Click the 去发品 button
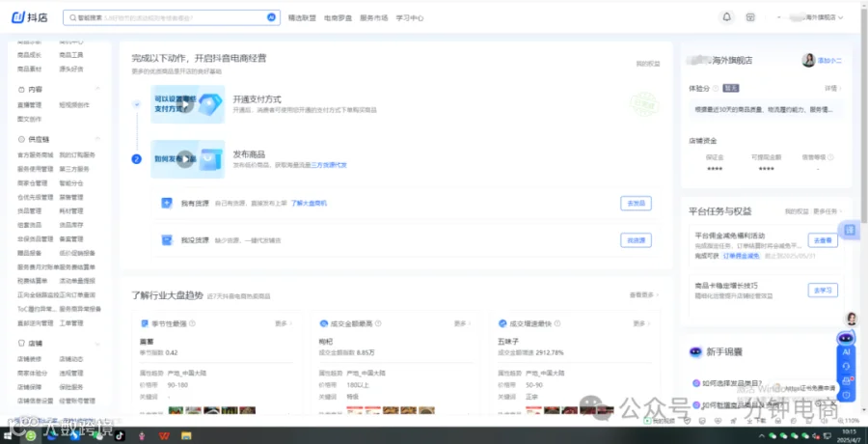This screenshot has width=868, height=444. [x=636, y=204]
